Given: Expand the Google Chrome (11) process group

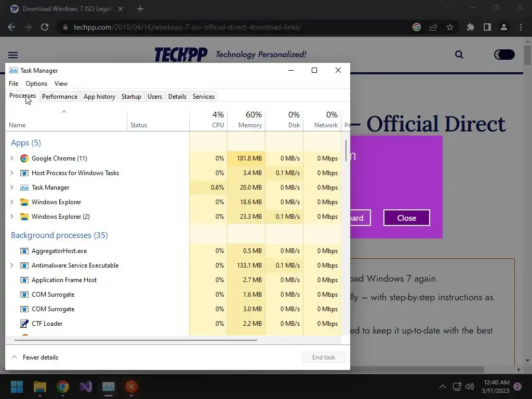Looking at the screenshot, I should click(x=12, y=158).
